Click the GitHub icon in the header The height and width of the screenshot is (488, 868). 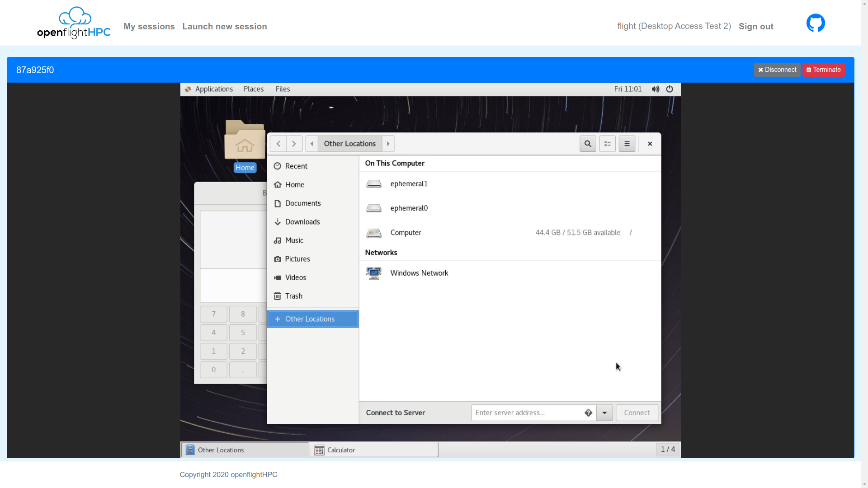tap(815, 22)
